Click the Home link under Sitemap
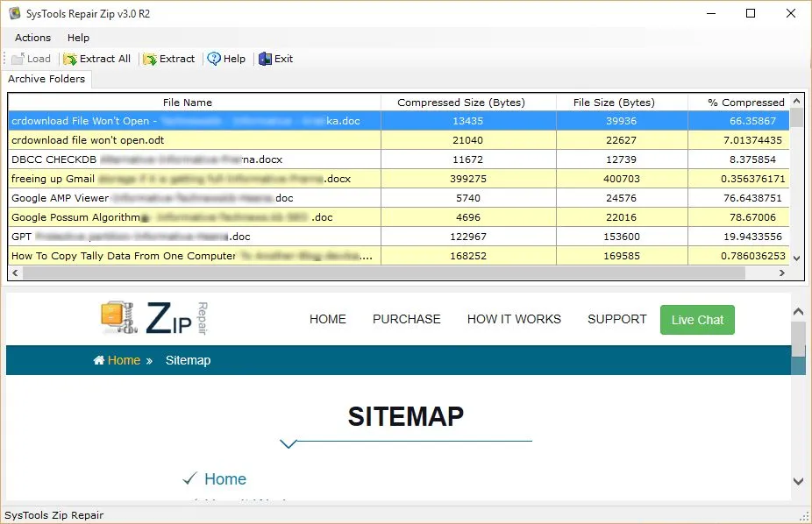This screenshot has height=524, width=812. 225,479
